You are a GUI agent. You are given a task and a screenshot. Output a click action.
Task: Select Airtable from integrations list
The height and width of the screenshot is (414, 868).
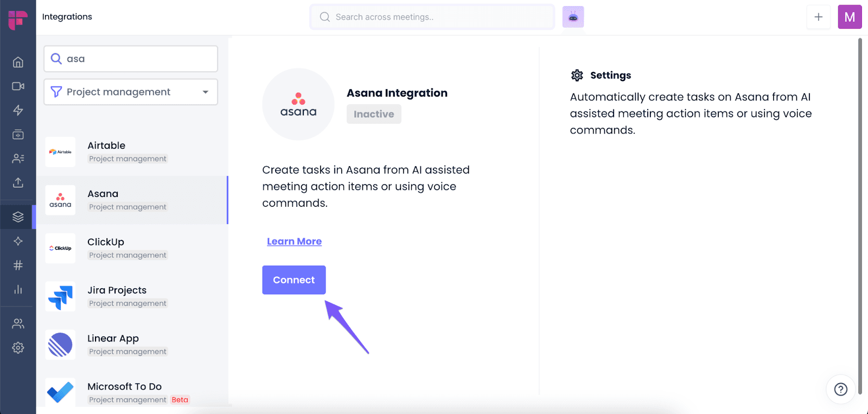132,151
